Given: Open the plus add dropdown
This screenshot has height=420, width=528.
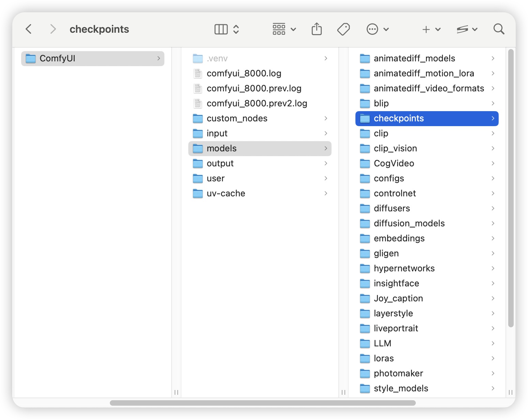Looking at the screenshot, I should [x=431, y=29].
